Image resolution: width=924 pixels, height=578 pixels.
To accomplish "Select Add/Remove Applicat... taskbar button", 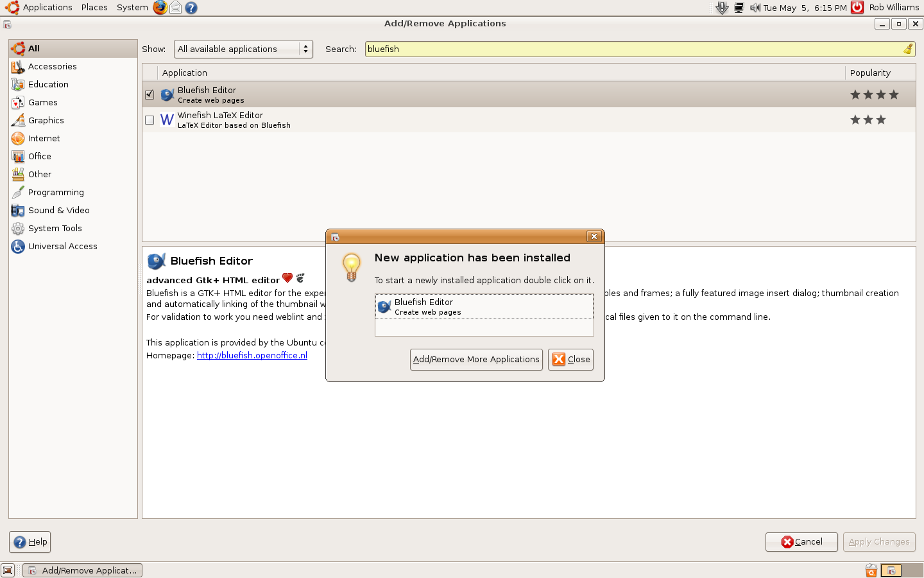I will (x=83, y=570).
